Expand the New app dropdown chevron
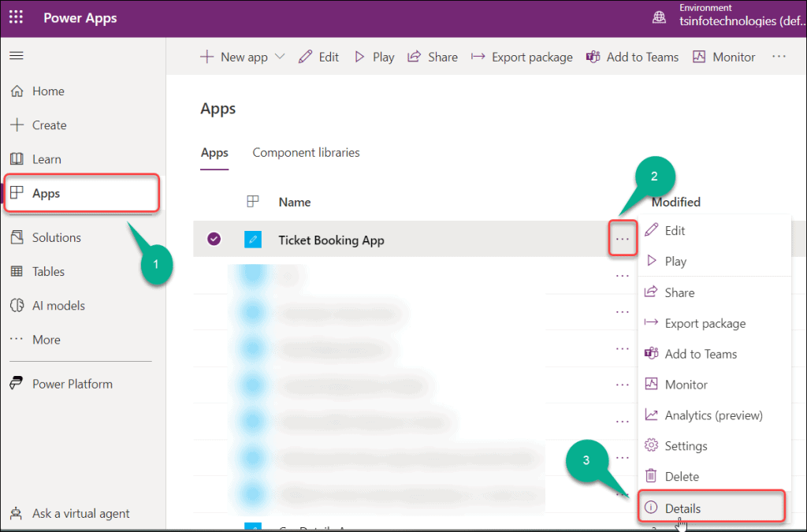Viewport: 807px width, 532px height. (x=280, y=57)
